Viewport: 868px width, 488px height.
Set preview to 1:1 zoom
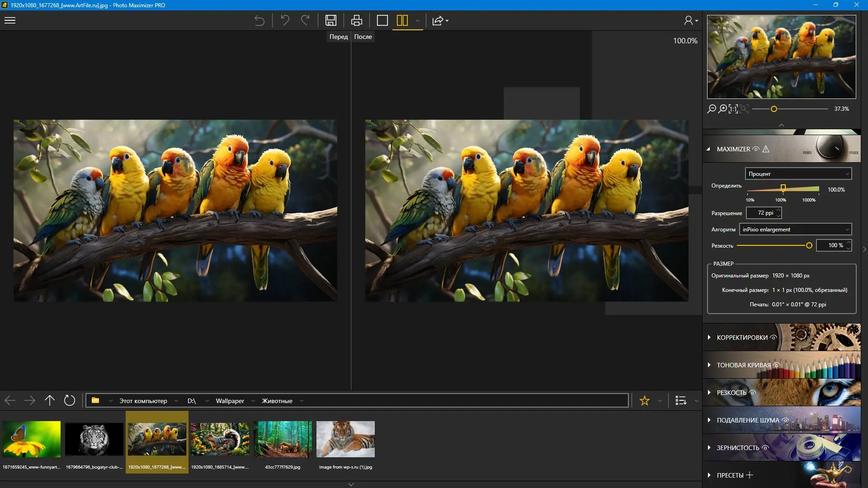(x=734, y=109)
